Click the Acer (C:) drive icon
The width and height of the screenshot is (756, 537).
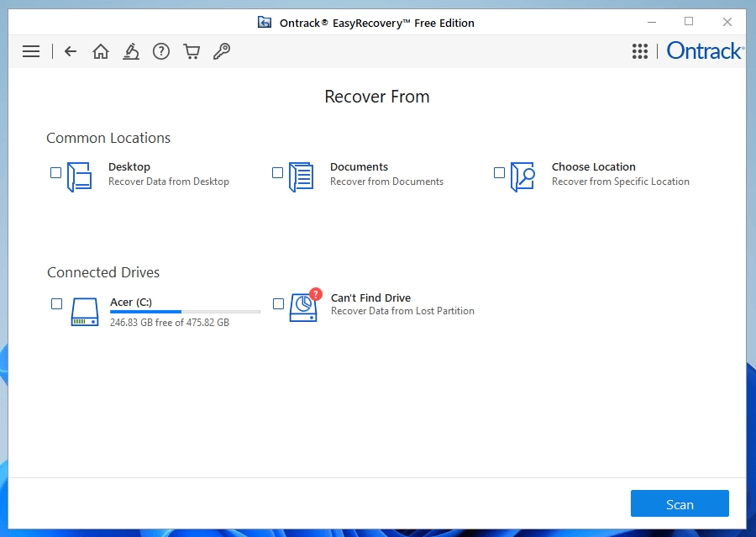[x=85, y=312]
